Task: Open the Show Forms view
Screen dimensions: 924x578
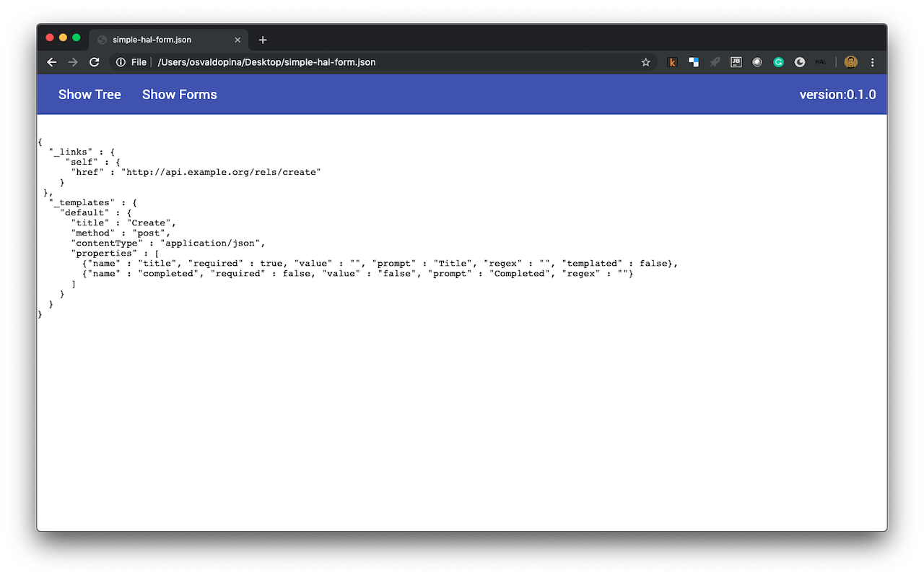Action: click(x=180, y=95)
